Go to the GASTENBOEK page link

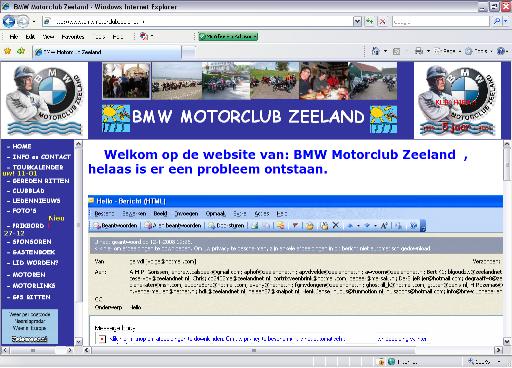[x=34, y=252]
